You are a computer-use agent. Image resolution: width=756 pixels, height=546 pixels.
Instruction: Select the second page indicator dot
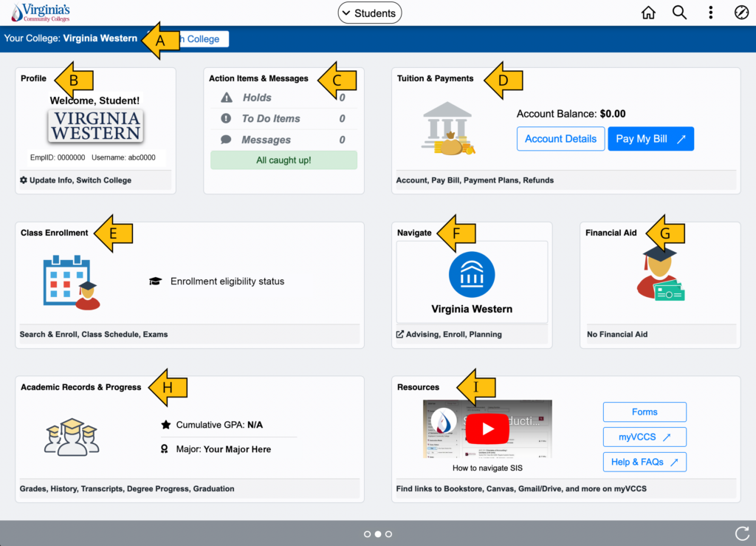(x=378, y=534)
